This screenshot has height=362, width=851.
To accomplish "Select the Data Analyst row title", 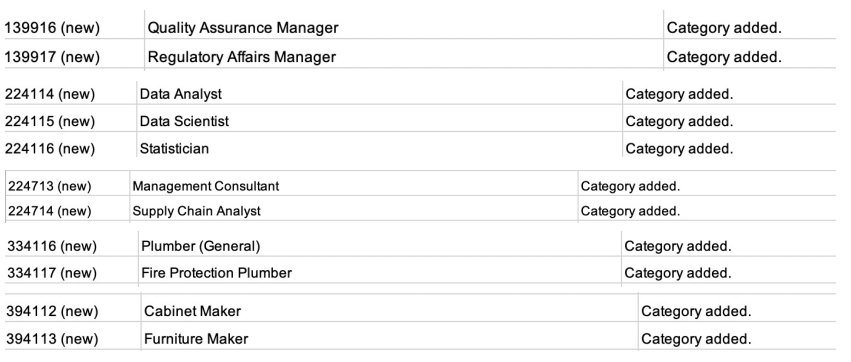I will pos(181,94).
